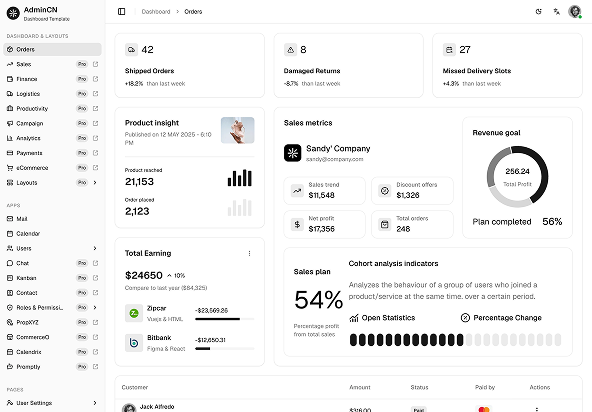
Task: Open Campaign sidebar item
Action: click(52, 123)
